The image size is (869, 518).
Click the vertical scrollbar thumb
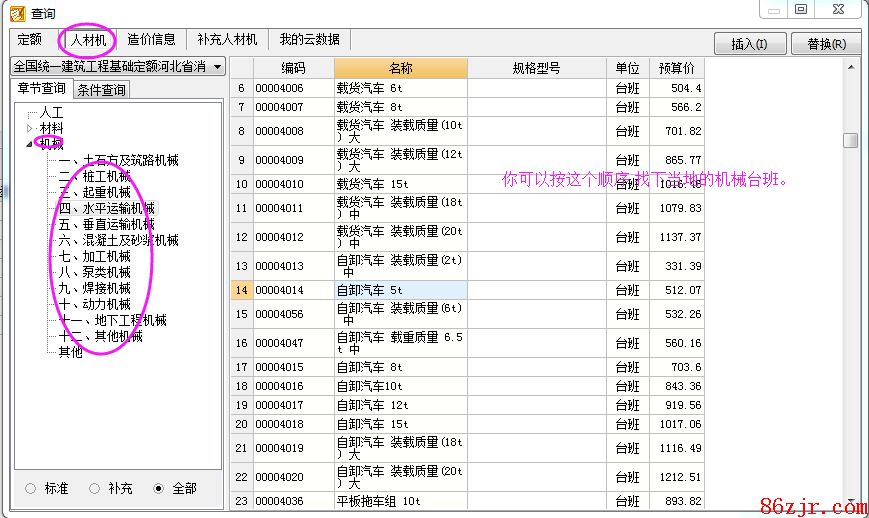pyautogui.click(x=850, y=140)
